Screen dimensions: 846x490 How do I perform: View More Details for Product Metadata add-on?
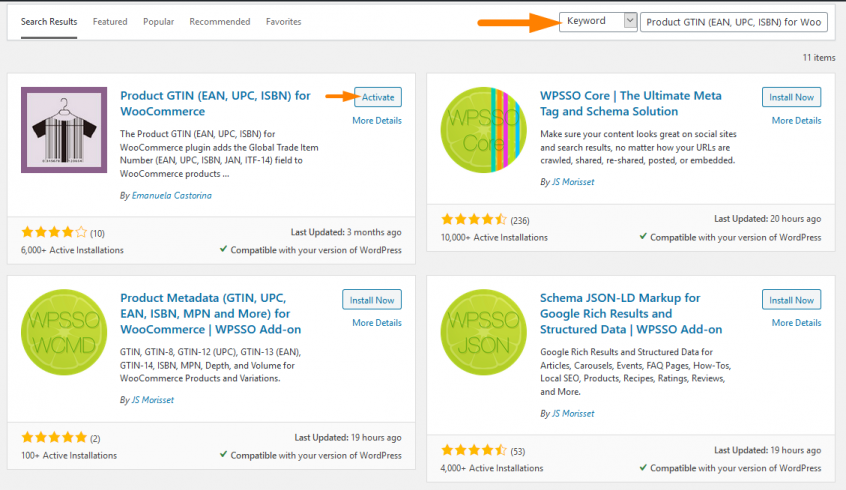click(377, 323)
